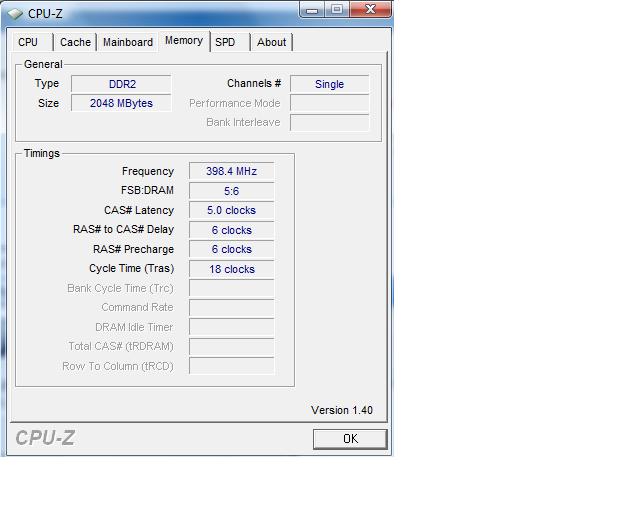Click the empty Performance Mode field

pyautogui.click(x=329, y=103)
